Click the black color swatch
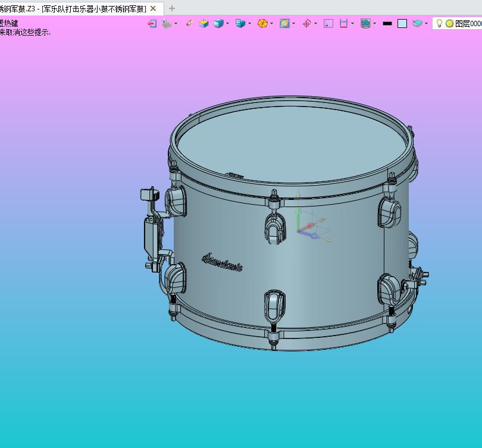Screen dimensions: 482x448 (387, 24)
